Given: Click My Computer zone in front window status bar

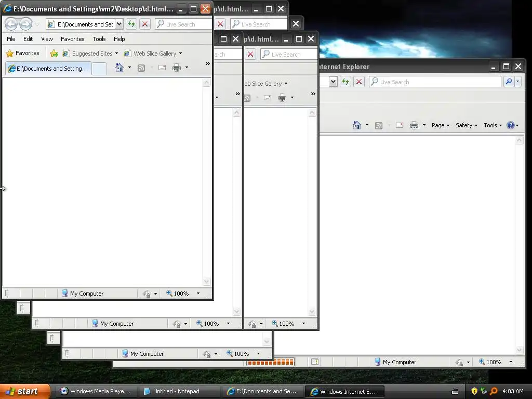Looking at the screenshot, I should click(x=83, y=294).
